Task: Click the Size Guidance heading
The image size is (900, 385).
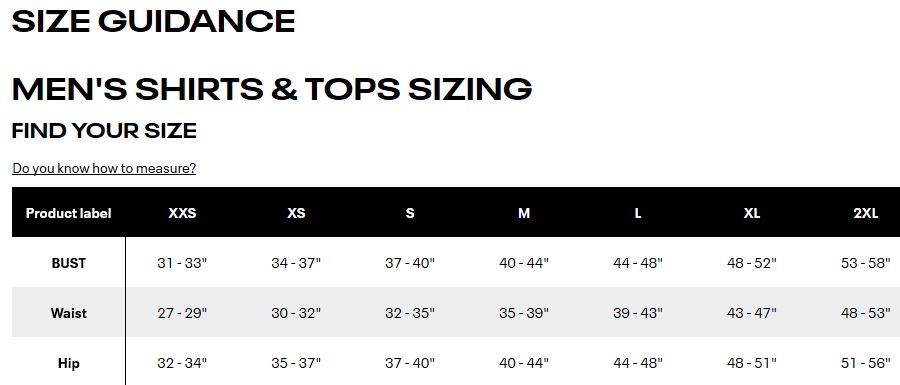Action: click(x=153, y=21)
